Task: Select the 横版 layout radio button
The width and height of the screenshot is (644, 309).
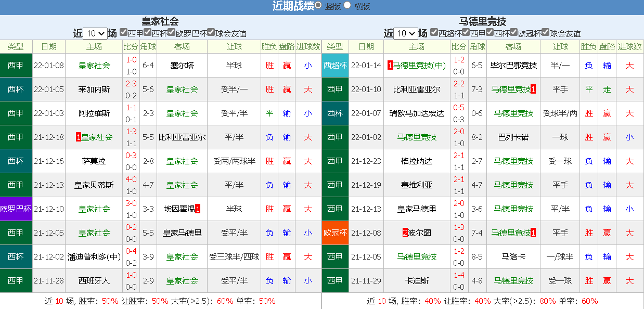Action: coord(347,6)
